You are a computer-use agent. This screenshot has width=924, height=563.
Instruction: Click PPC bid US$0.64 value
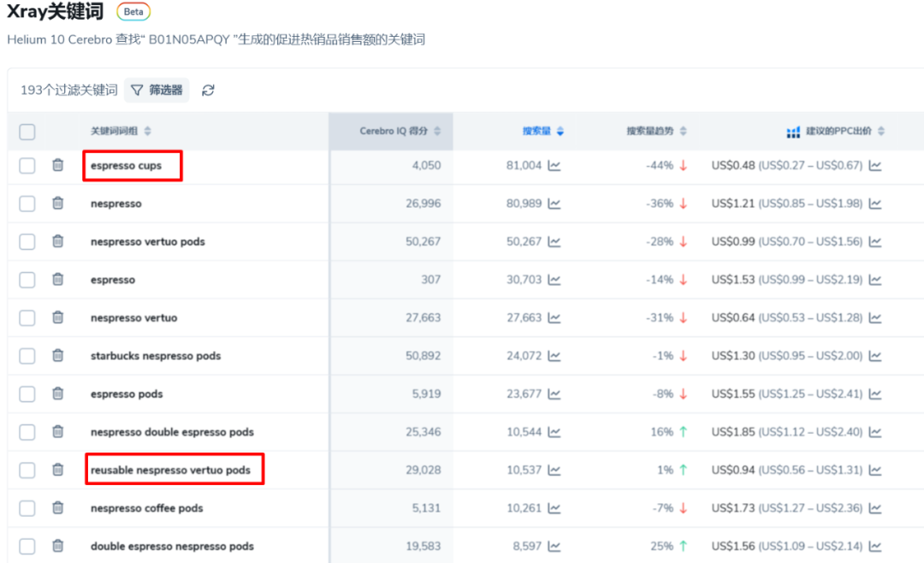(733, 317)
